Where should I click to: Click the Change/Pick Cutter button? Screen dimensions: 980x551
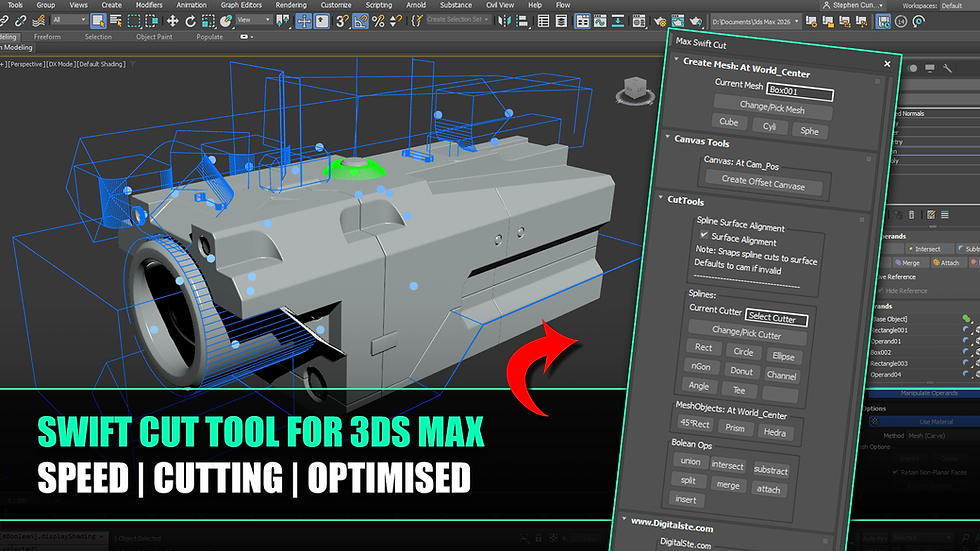(x=746, y=333)
